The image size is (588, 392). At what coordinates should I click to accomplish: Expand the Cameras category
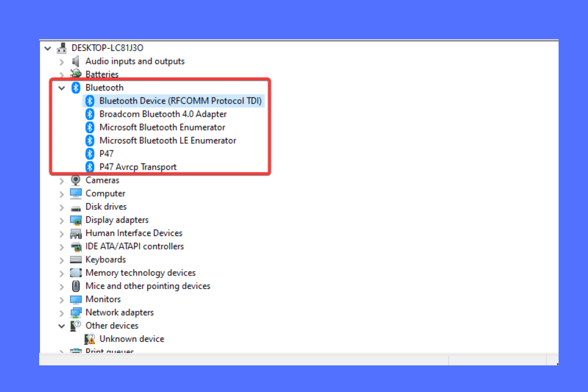coord(61,180)
